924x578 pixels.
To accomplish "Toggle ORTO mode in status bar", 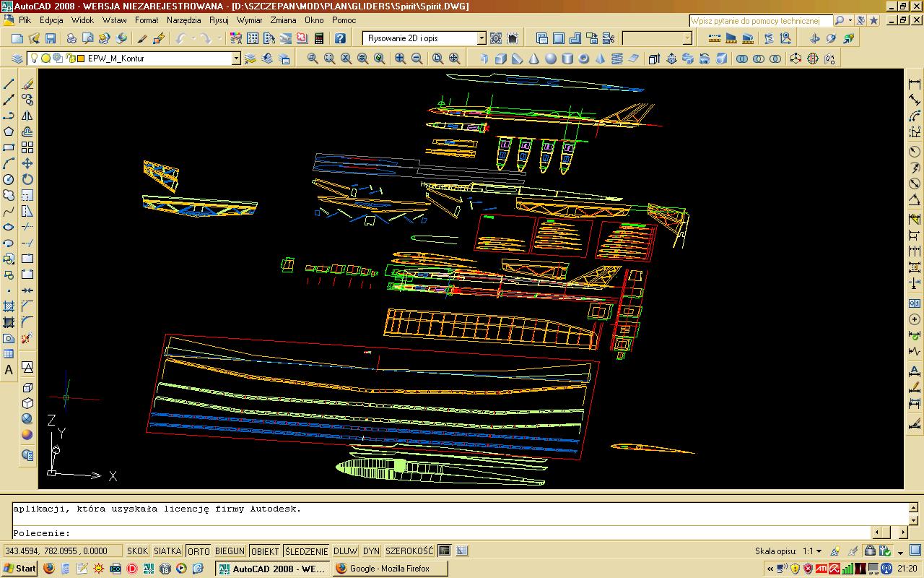I will (199, 551).
